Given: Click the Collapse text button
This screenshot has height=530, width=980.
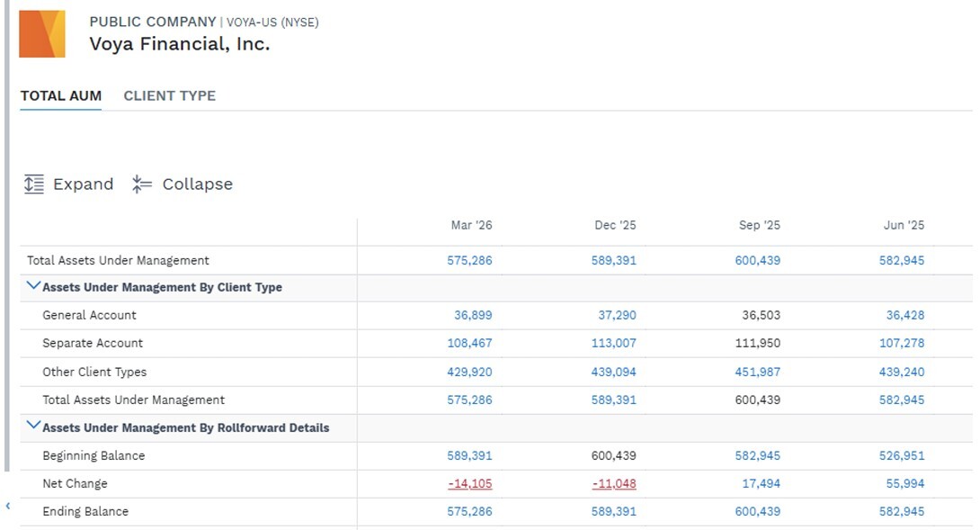Looking at the screenshot, I should tap(198, 184).
